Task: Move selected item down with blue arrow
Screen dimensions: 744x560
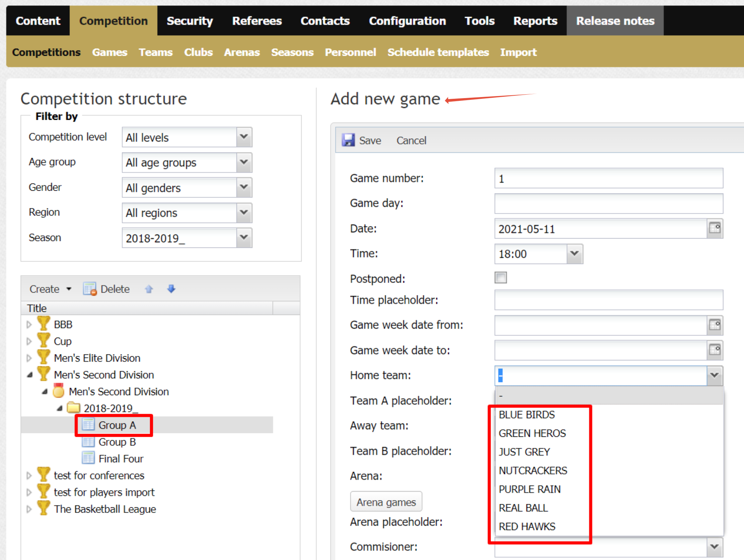Action: point(171,289)
